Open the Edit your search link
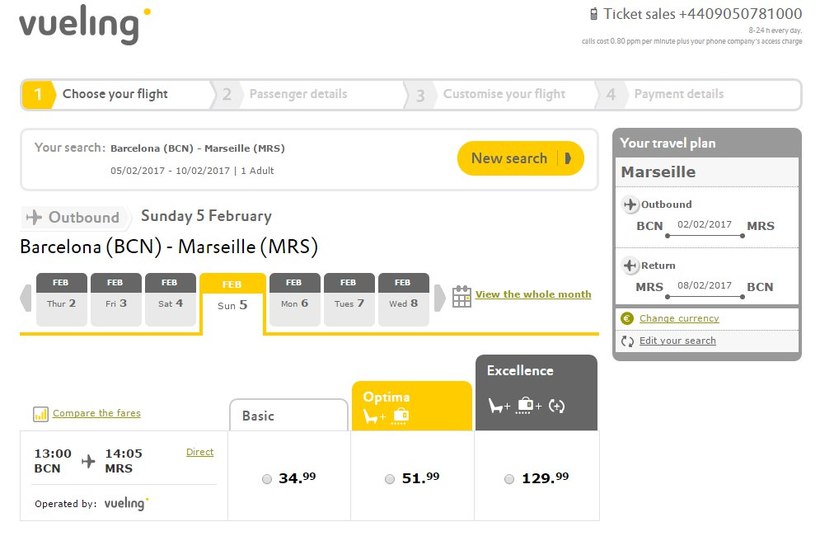The image size is (820, 536). [677, 341]
